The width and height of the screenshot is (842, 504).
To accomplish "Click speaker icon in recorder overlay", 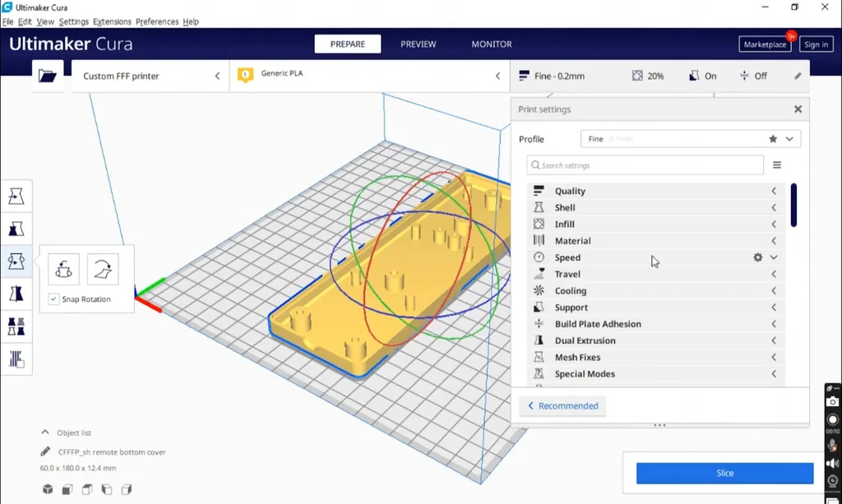I will 832,463.
